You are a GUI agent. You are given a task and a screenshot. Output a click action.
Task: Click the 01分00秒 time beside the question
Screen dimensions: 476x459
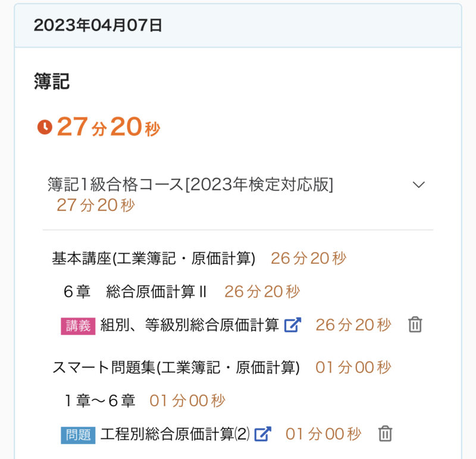(x=323, y=434)
